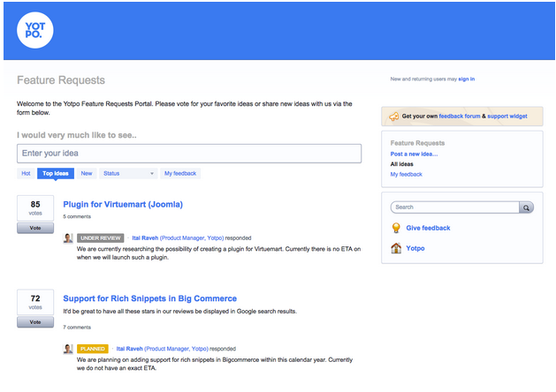This screenshot has width=556, height=392.
Task: Click the lightbulb Give feedback icon
Action: (x=397, y=228)
